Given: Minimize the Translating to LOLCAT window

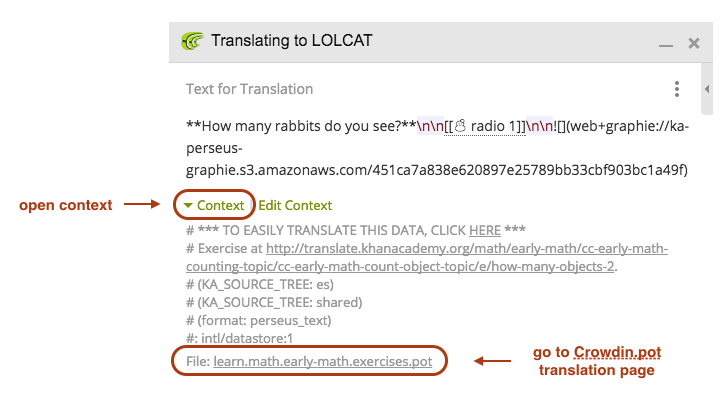Looking at the screenshot, I should tap(665, 45).
